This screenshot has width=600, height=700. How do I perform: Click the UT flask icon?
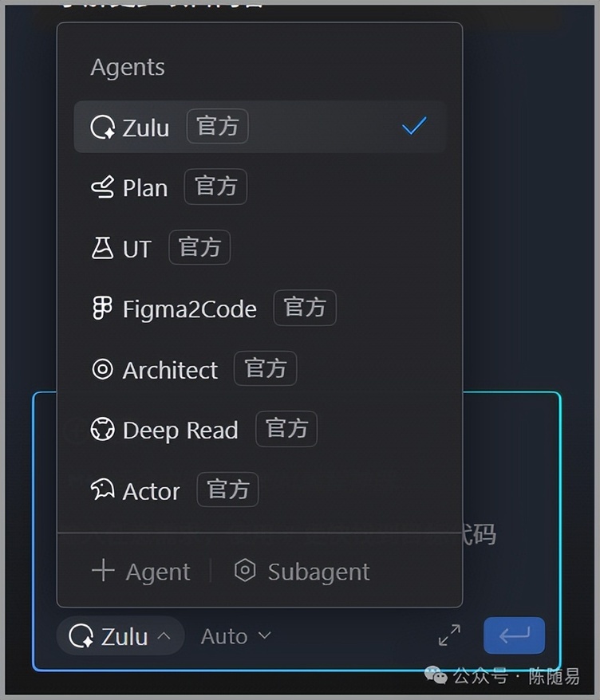tap(103, 249)
